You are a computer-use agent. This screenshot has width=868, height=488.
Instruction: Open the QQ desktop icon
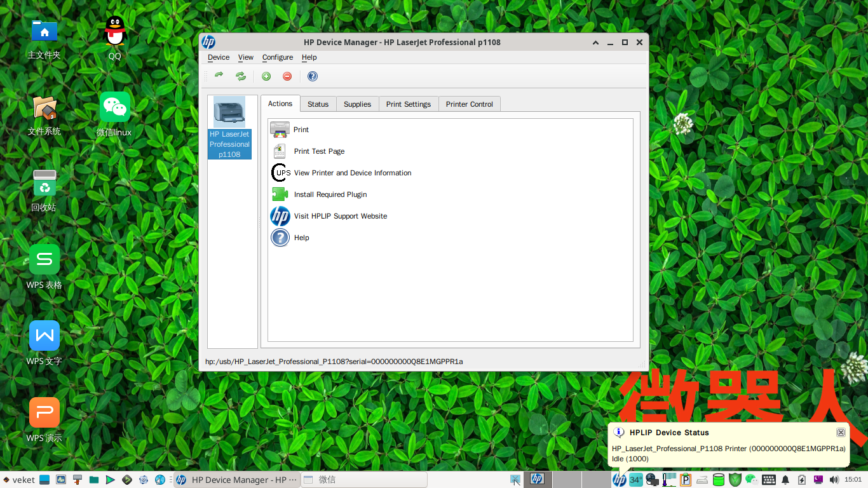click(114, 38)
